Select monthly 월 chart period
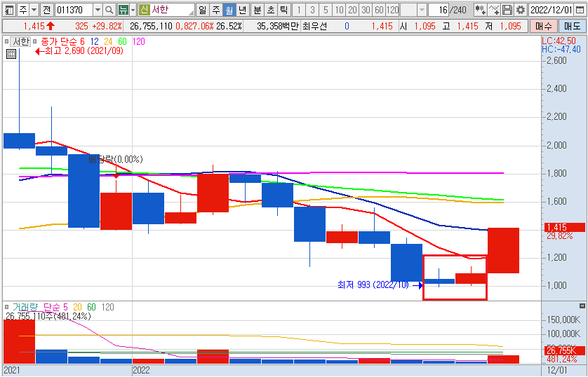This screenshot has height=377, width=588. (229, 10)
